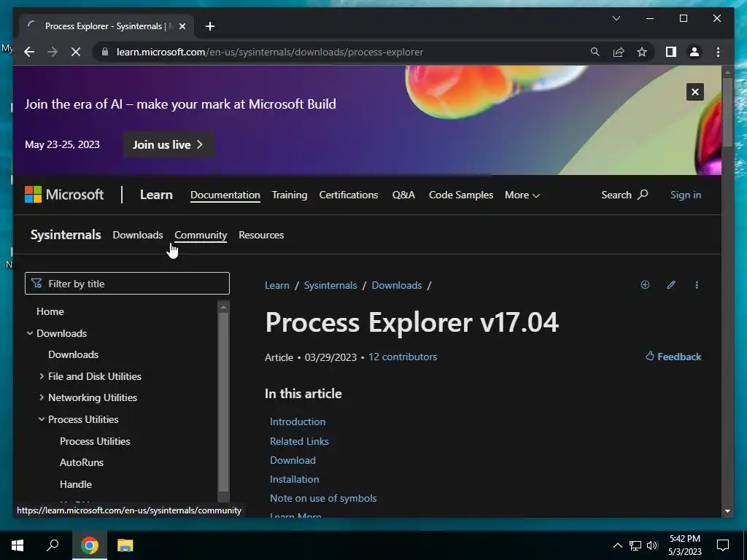747x560 pixels.
Task: Click the Downloads breadcrumb link
Action: point(396,285)
